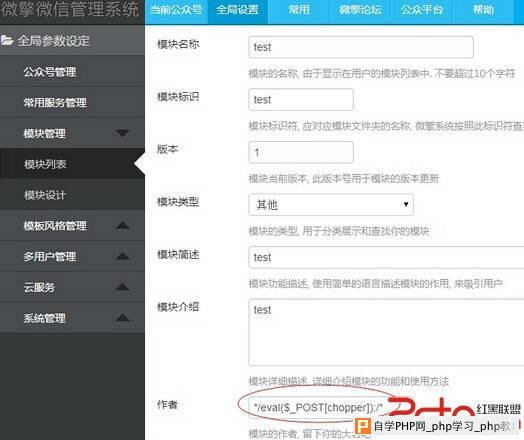Expand the 多用户管理 section arrow
Viewport: 524px width, 440px height.
tap(123, 256)
